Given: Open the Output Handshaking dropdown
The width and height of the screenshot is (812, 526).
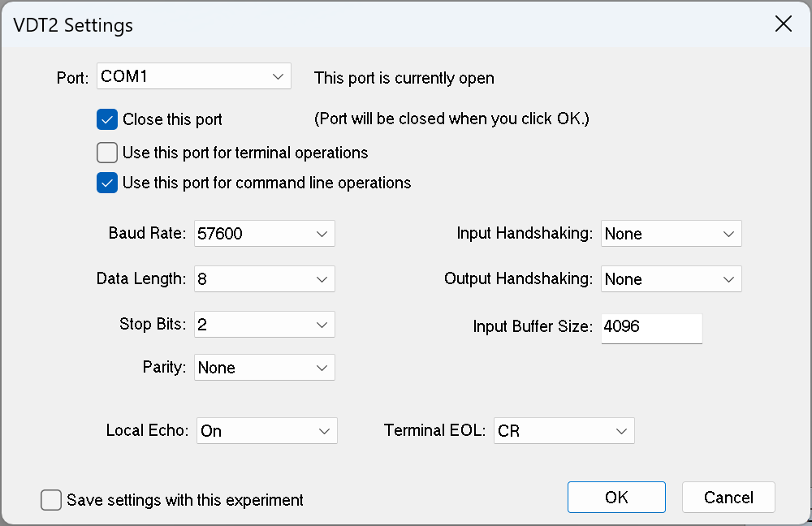Looking at the screenshot, I should click(671, 278).
